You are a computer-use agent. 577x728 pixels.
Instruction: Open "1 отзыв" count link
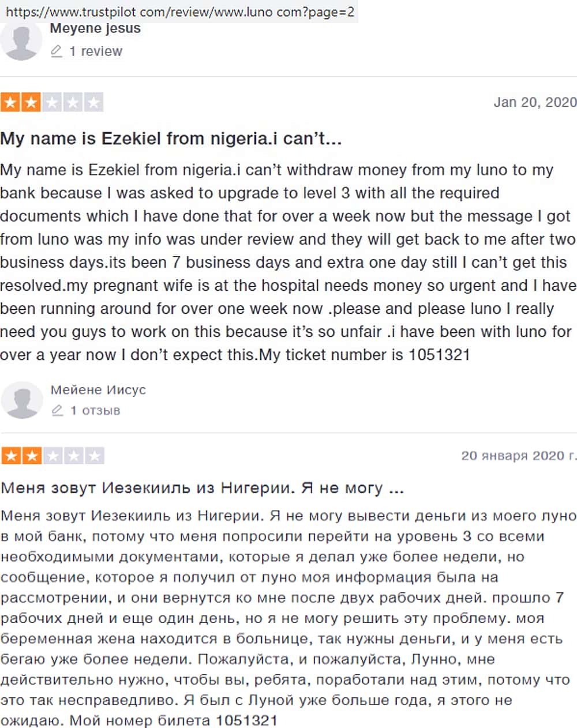95,411
